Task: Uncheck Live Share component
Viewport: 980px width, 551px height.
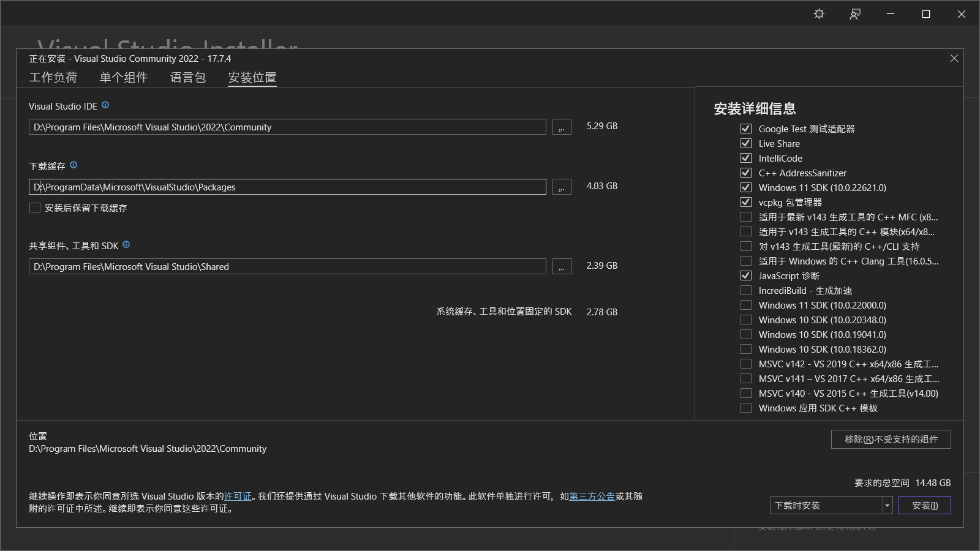Action: click(x=746, y=143)
